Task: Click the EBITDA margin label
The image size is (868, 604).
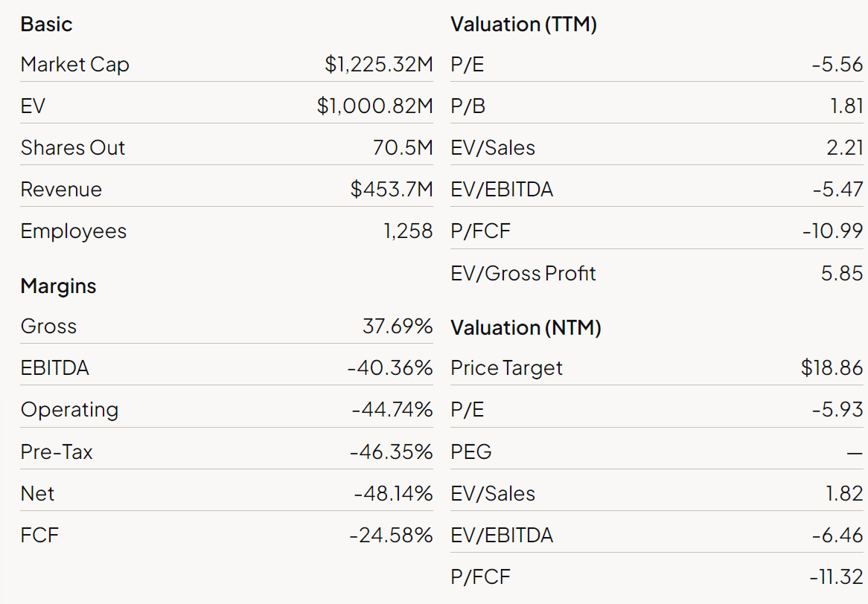Action: tap(54, 368)
